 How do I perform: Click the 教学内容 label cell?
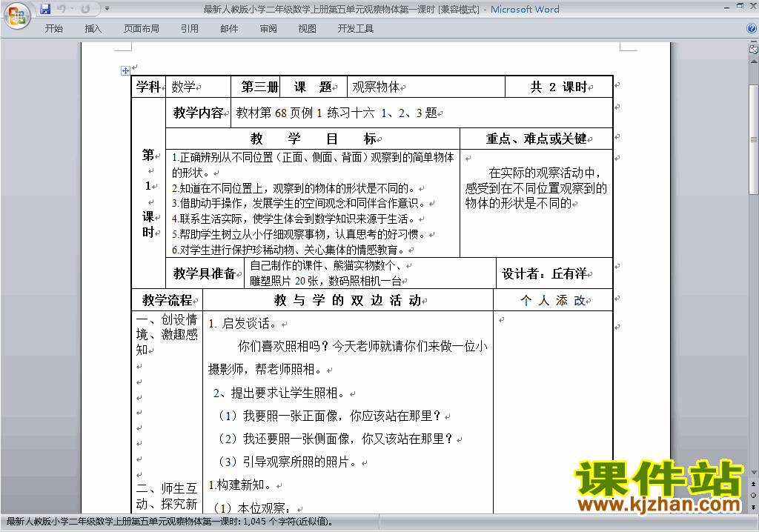199,113
